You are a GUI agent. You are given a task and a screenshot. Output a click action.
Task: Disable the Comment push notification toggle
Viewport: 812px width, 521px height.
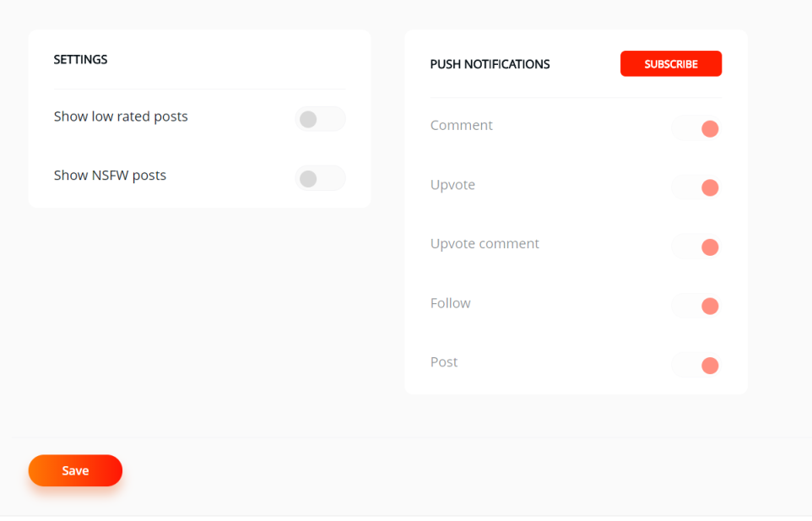(696, 128)
